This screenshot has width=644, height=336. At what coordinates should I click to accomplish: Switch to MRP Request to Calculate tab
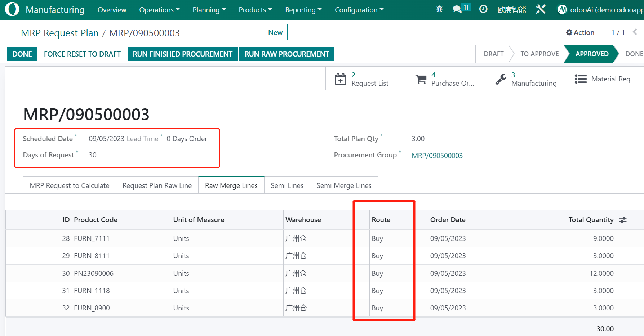tap(70, 185)
